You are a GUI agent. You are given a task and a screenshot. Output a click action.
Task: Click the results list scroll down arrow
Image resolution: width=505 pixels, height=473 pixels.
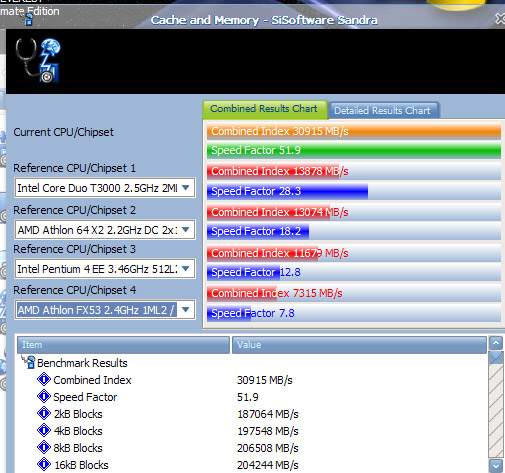[x=496, y=466]
